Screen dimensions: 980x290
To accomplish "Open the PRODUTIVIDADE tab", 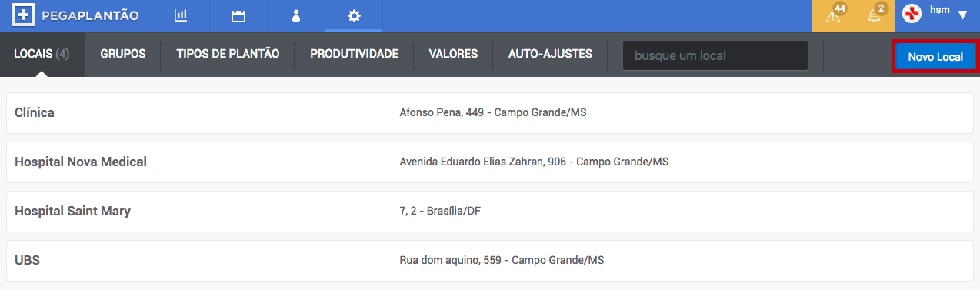I will pos(354,54).
